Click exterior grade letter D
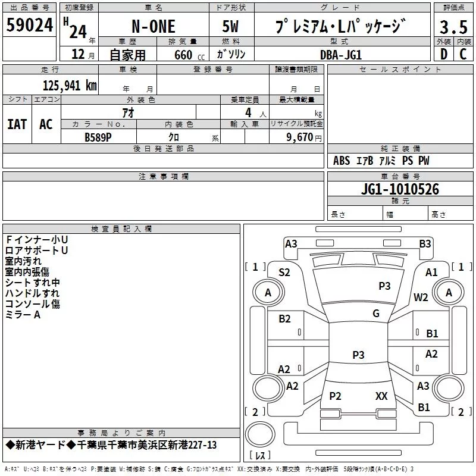 (x=444, y=54)
